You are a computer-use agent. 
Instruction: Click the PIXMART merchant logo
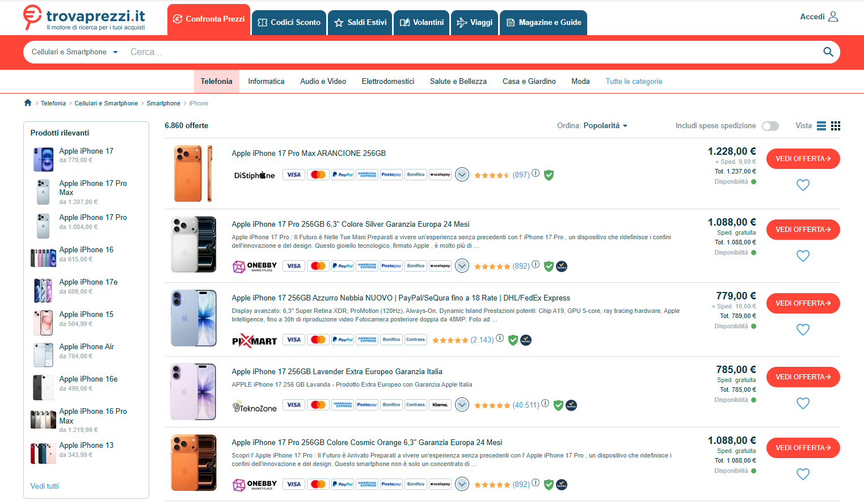(x=255, y=340)
